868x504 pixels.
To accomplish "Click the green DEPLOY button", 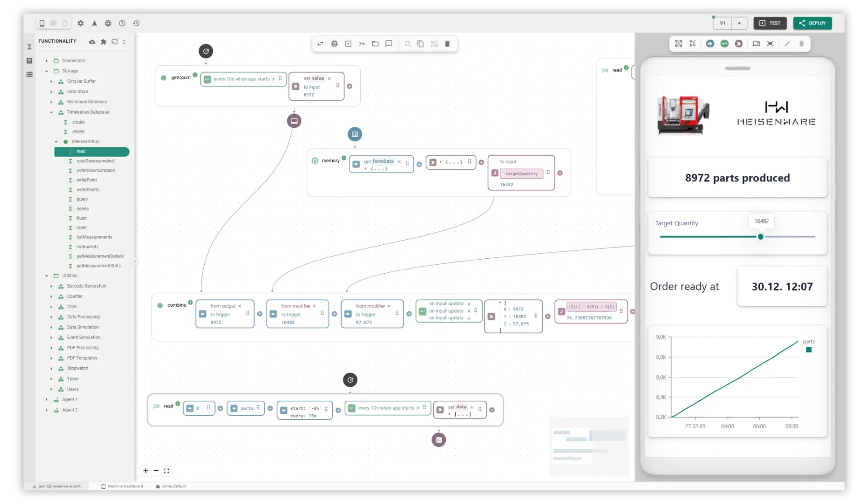I will [x=812, y=23].
